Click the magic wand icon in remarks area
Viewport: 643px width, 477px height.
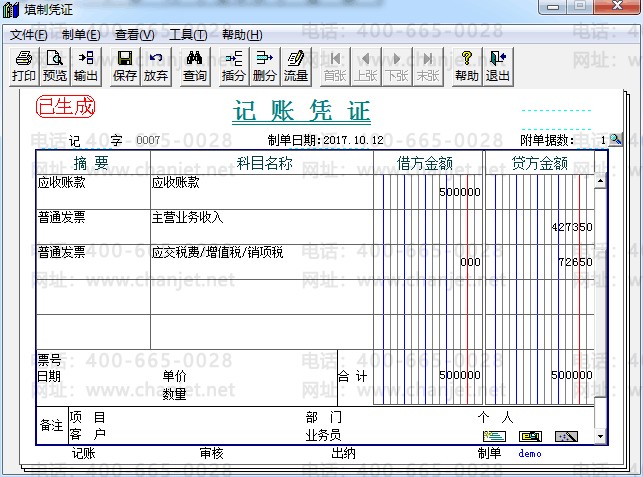[566, 436]
